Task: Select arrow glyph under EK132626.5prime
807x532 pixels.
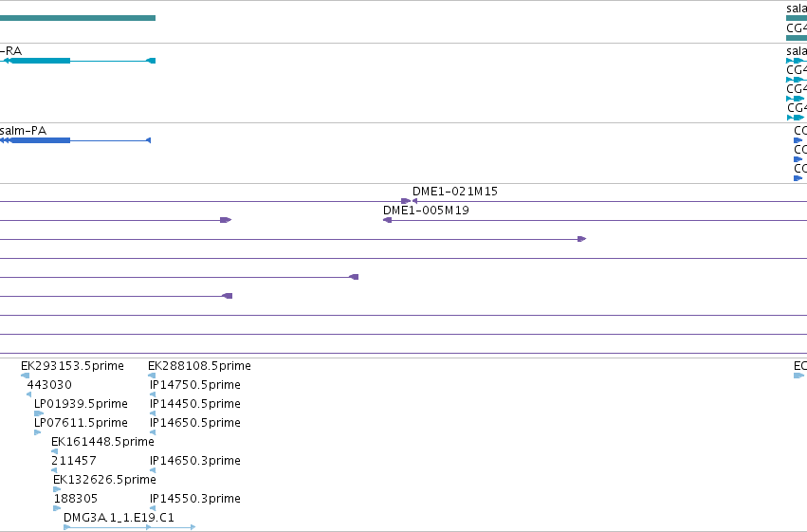Action: click(57, 489)
